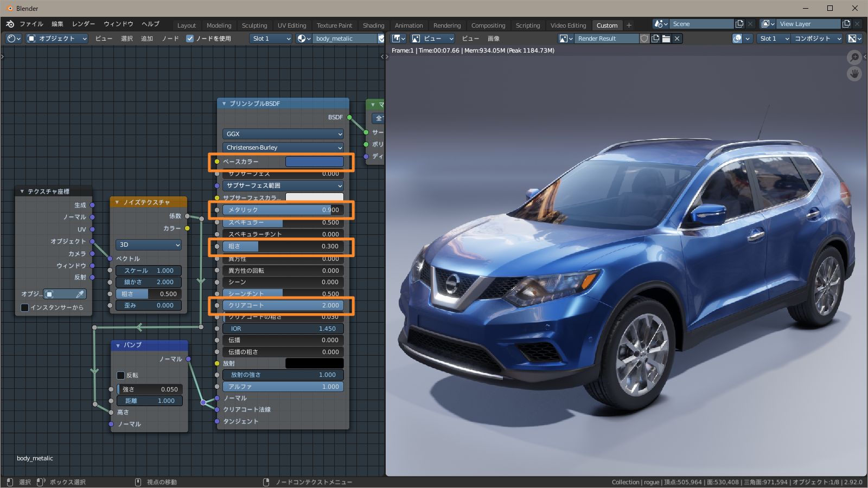
Task: Open the node editor ノード menu
Action: [170, 38]
